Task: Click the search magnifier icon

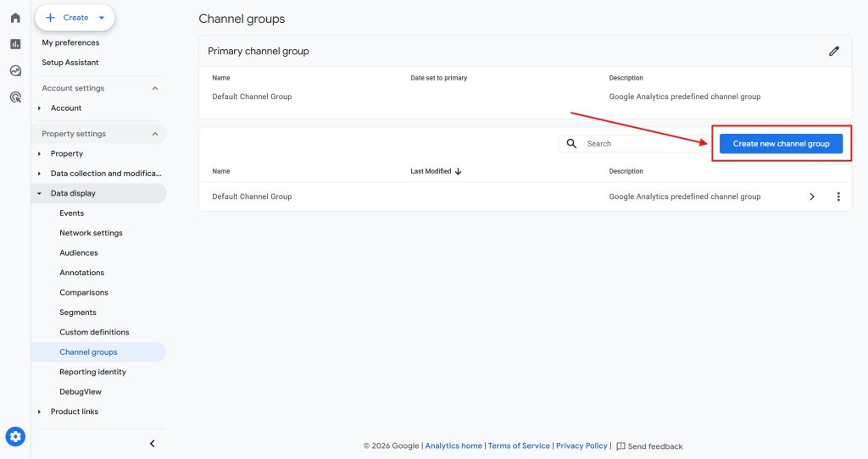Action: click(571, 143)
